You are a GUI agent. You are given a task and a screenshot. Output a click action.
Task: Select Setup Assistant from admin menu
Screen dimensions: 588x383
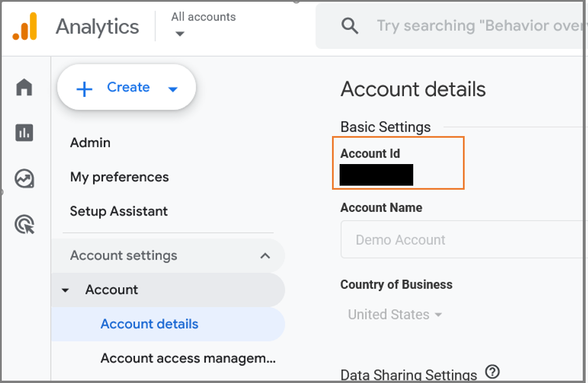tap(118, 211)
